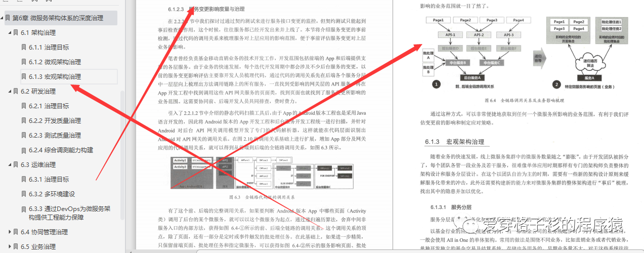Open bookmark 第6章 微服务架构体系的深度治理
The height and width of the screenshot is (253, 644).
pos(58,18)
